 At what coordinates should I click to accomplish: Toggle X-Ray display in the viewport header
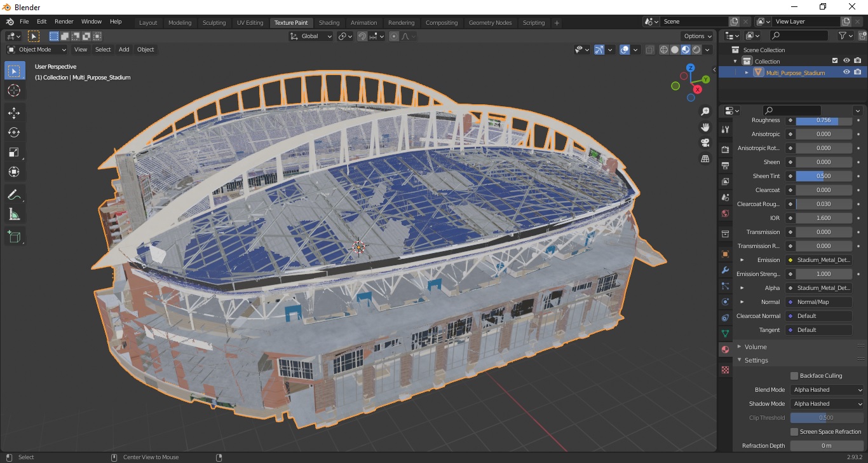[x=649, y=50]
